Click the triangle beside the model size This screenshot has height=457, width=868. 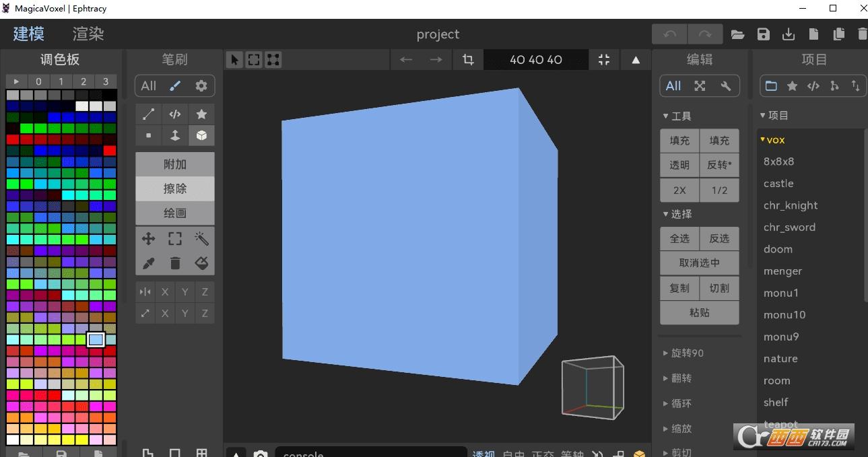pyautogui.click(x=636, y=59)
